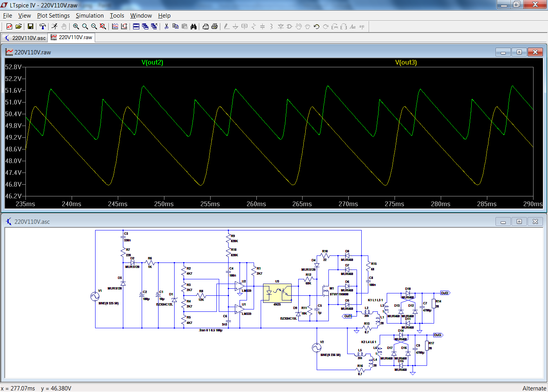Screen dimensions: 548x392
Task: Maximize the 220V110V.raw plot window
Action: 519,52
